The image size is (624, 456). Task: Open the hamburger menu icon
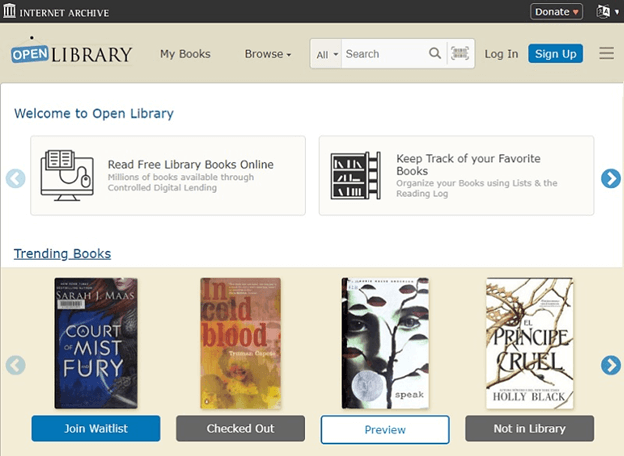tap(606, 54)
